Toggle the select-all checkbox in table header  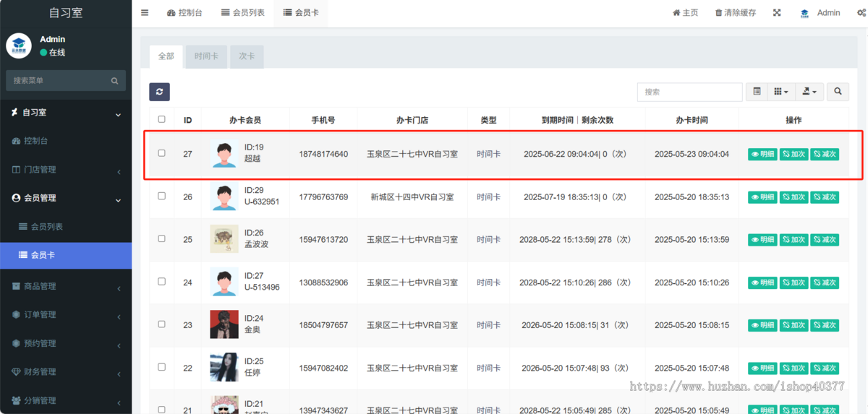(x=161, y=119)
